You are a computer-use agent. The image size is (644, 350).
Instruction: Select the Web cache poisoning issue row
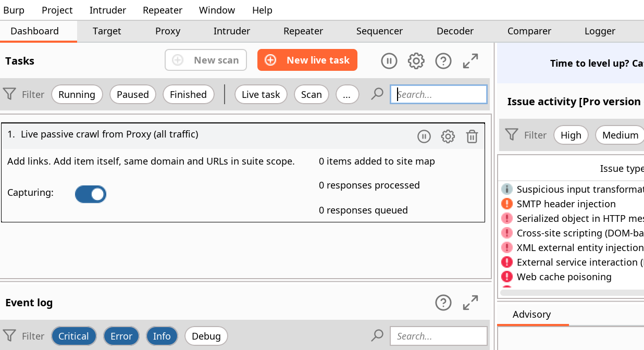571,277
